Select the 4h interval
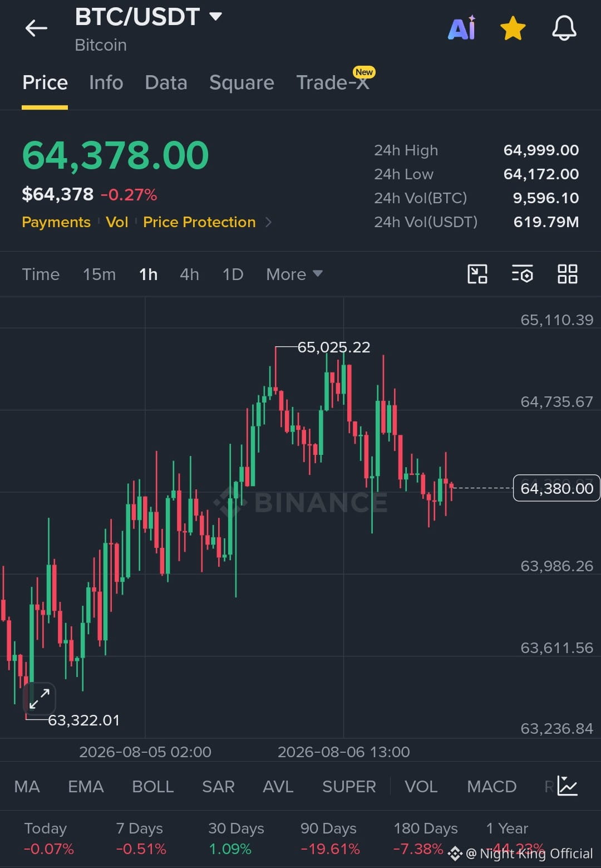Viewport: 601px width, 868px height. pos(189,274)
